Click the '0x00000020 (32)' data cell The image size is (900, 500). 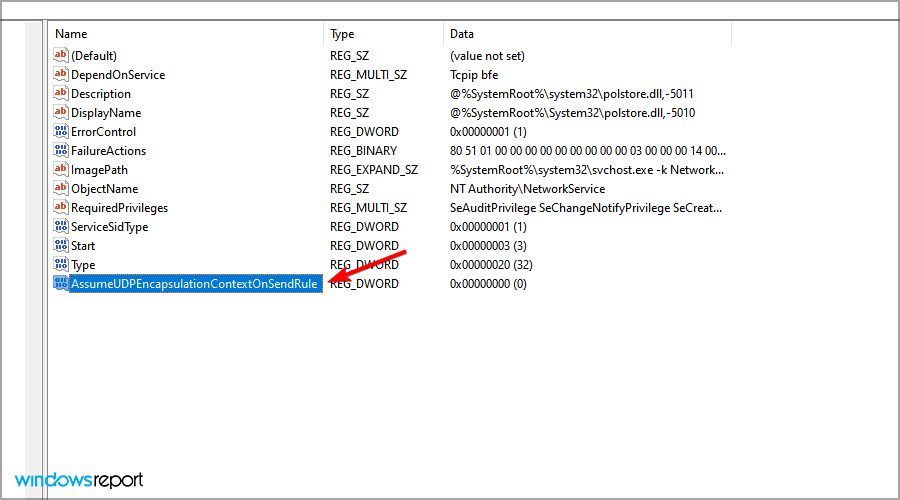(491, 265)
